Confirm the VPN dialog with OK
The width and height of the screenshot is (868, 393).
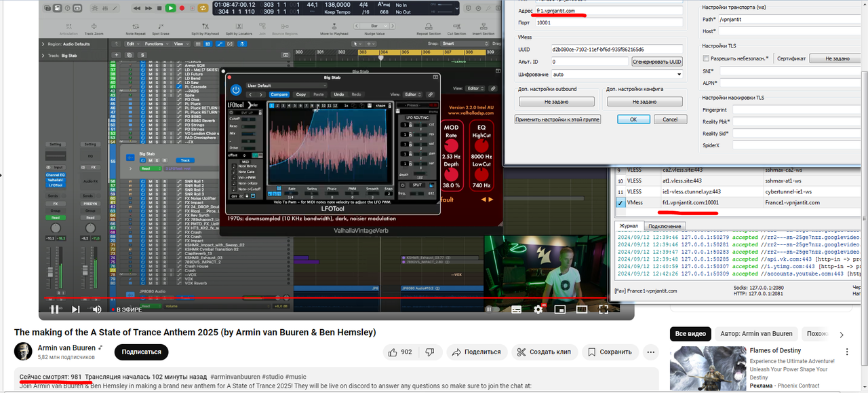pyautogui.click(x=633, y=119)
